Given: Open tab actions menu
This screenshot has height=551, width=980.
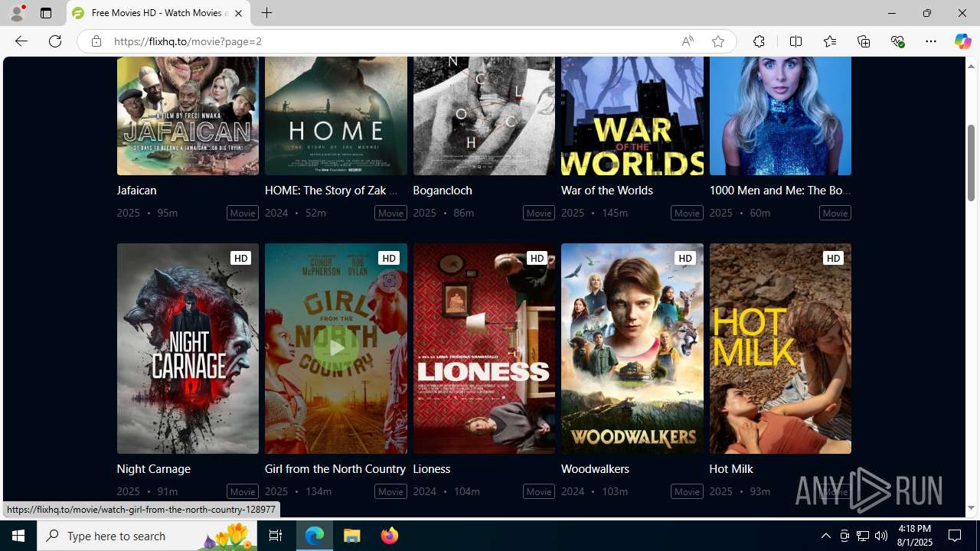Looking at the screenshot, I should [x=45, y=13].
